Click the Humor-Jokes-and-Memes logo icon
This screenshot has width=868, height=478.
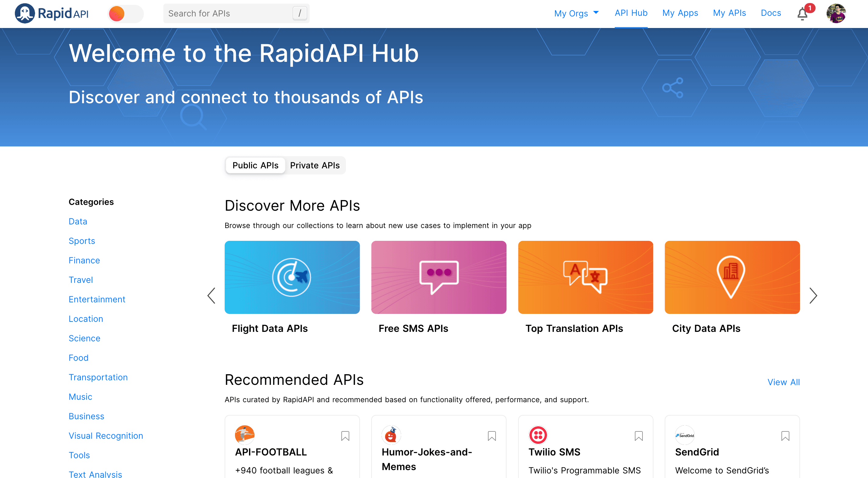tap(391, 435)
